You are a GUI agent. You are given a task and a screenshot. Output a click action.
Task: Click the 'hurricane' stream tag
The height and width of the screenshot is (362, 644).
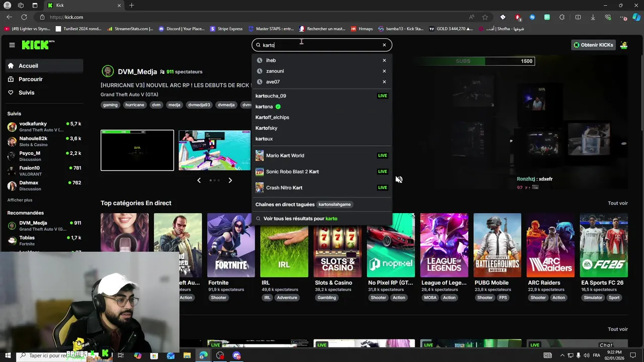click(x=135, y=105)
